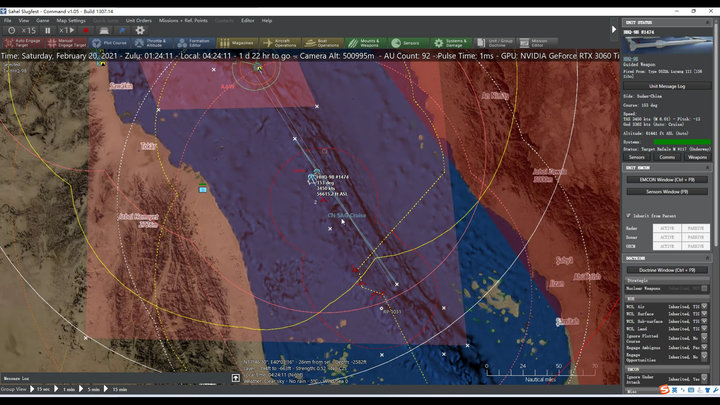Open WCS Sub-surface dropdown
Image resolution: width=720 pixels, height=405 pixels.
click(x=704, y=321)
